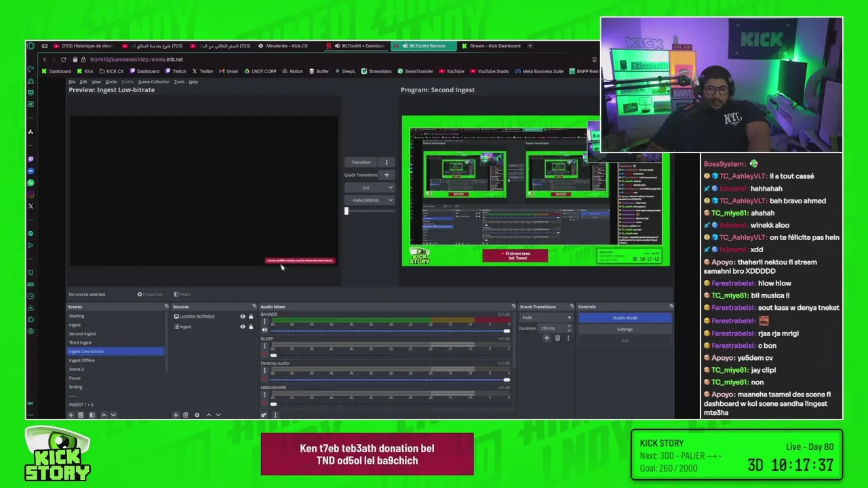Open source properties gear in Sources toolbar
Viewport: 868px width, 488px height.
[x=197, y=415]
